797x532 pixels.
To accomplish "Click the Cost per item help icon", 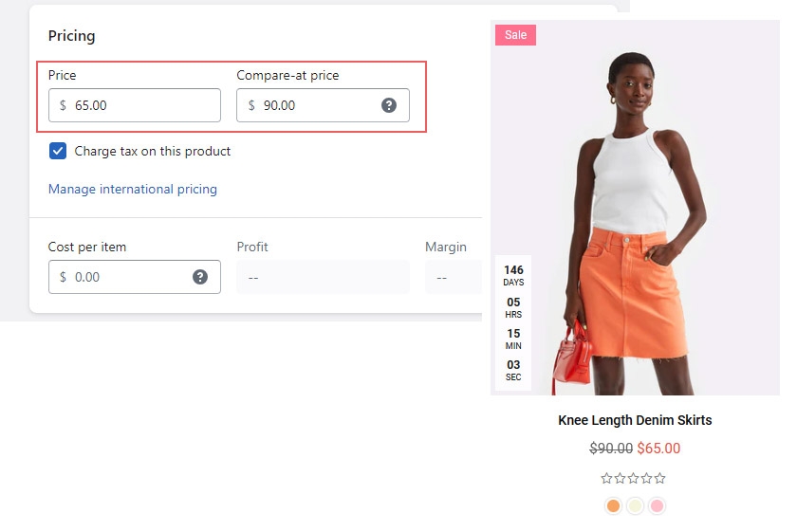I will tap(200, 277).
